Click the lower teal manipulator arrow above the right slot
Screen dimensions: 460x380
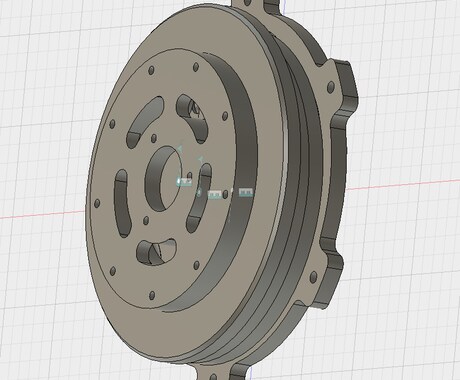pyautogui.click(x=201, y=160)
